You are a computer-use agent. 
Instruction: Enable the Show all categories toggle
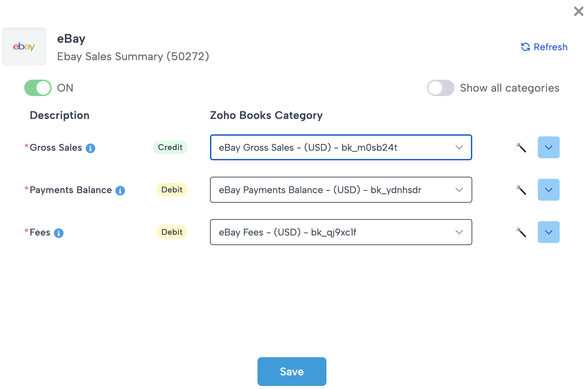pyautogui.click(x=440, y=88)
